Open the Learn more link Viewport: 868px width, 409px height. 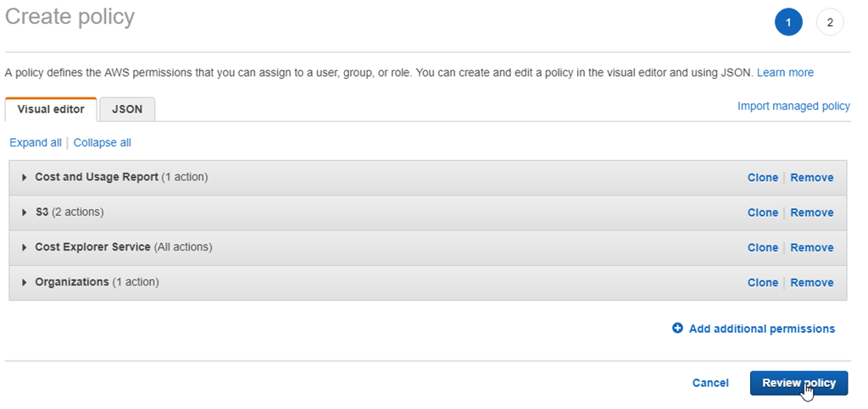click(x=785, y=73)
